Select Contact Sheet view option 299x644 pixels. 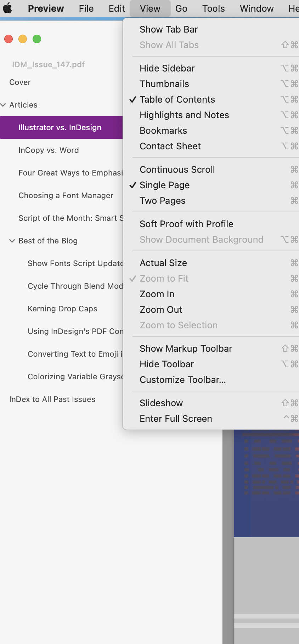click(x=170, y=146)
